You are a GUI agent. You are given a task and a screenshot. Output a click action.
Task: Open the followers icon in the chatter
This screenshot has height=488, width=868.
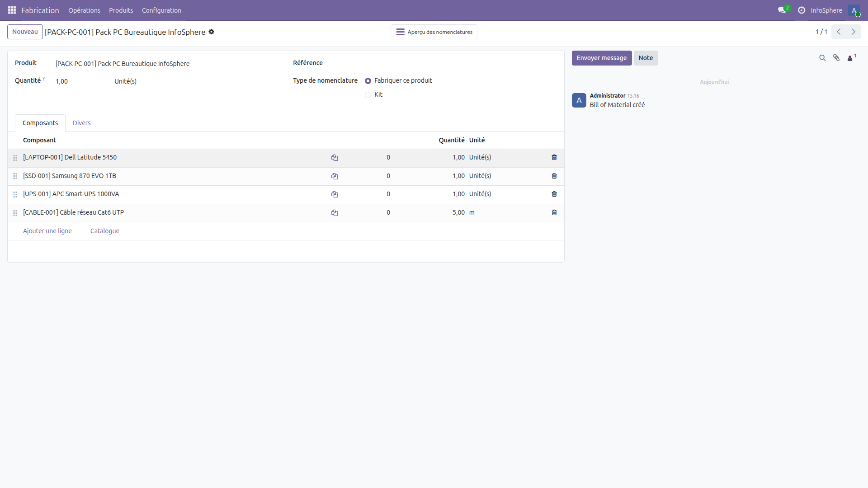[x=851, y=58]
